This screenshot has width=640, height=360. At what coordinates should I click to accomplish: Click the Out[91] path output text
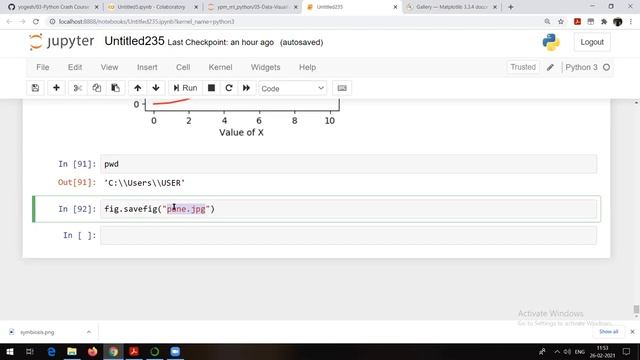tap(144, 183)
